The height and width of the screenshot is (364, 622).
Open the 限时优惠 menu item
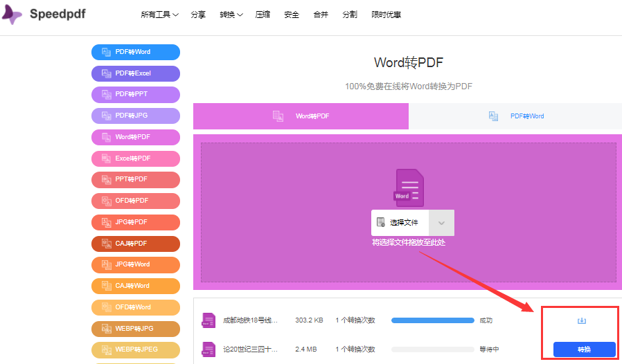click(x=386, y=15)
